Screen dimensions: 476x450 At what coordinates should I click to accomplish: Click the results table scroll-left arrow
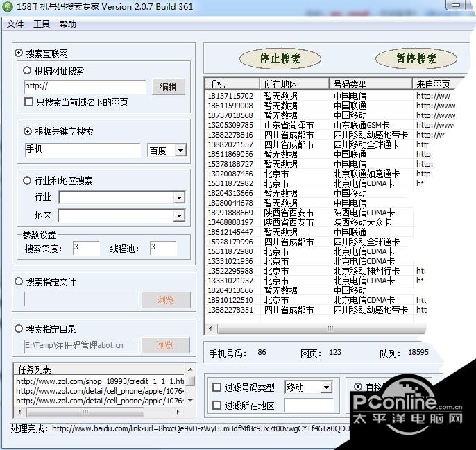pyautogui.click(x=210, y=328)
